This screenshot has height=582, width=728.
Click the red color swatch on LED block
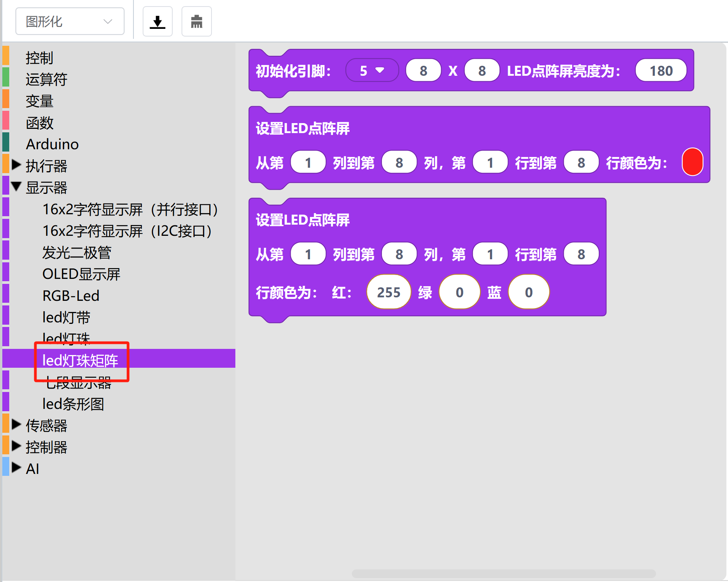click(692, 162)
